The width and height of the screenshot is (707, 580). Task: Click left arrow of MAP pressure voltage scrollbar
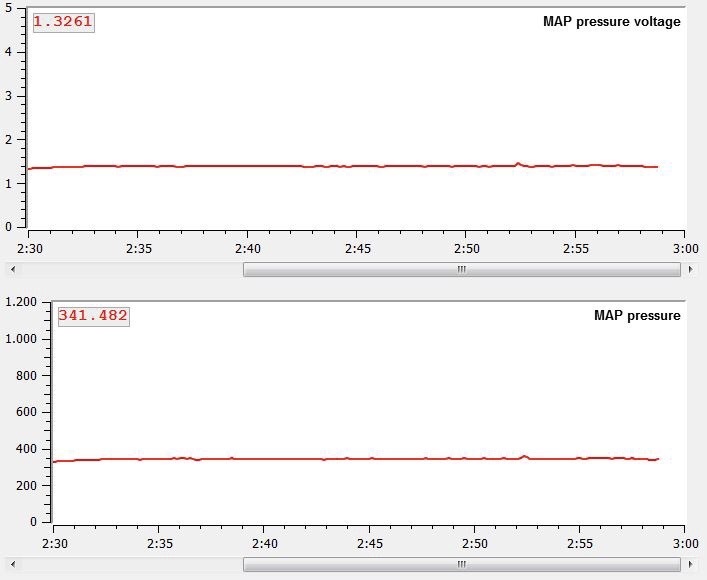click(x=11, y=269)
